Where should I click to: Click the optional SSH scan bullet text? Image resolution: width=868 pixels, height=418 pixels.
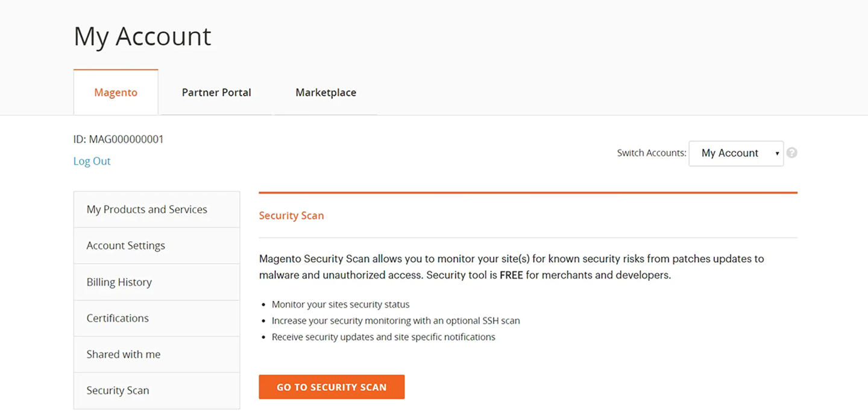tap(395, 321)
